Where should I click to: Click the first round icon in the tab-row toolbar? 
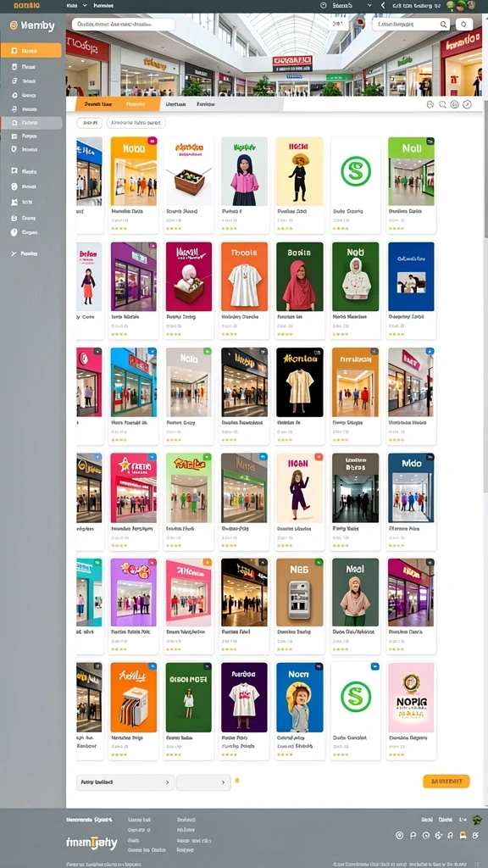coord(430,104)
